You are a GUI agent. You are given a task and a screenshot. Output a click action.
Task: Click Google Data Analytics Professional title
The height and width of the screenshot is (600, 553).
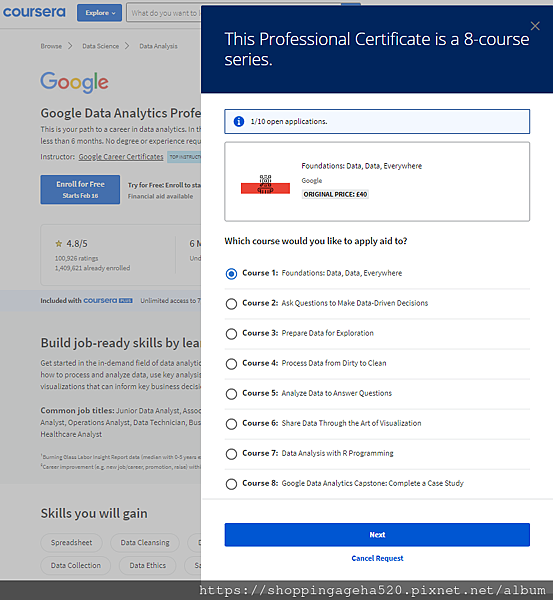(x=121, y=113)
